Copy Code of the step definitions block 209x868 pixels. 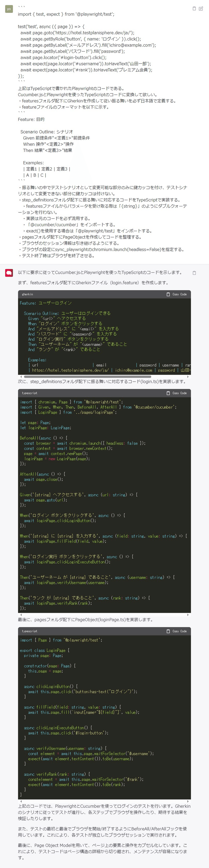(x=177, y=393)
